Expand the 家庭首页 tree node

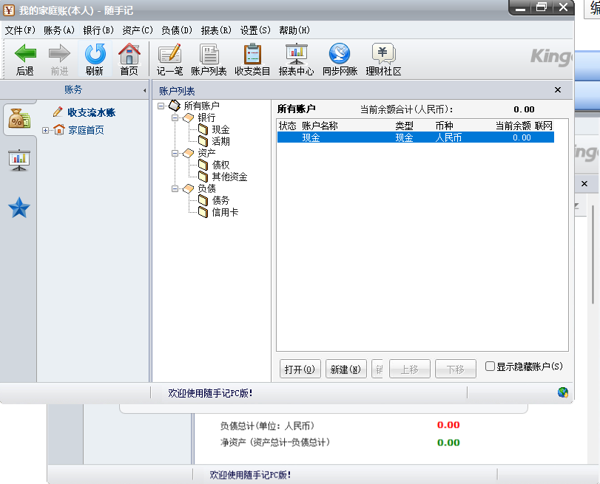coord(46,130)
